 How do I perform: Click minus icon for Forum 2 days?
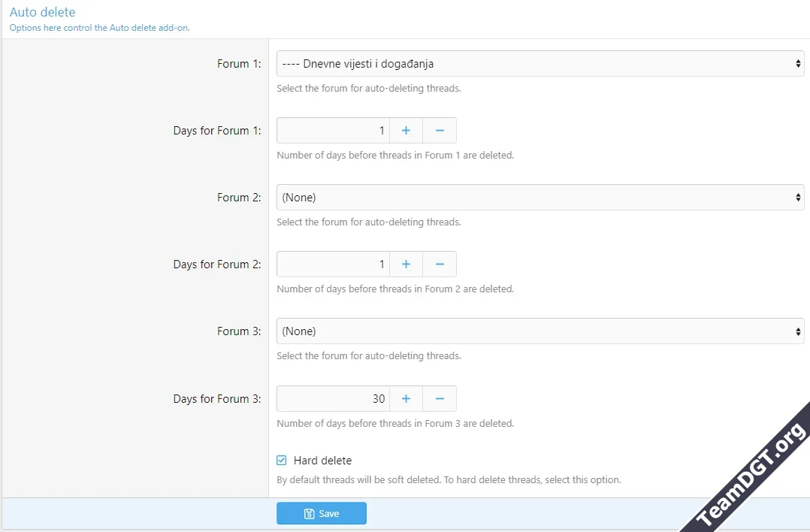click(x=440, y=264)
